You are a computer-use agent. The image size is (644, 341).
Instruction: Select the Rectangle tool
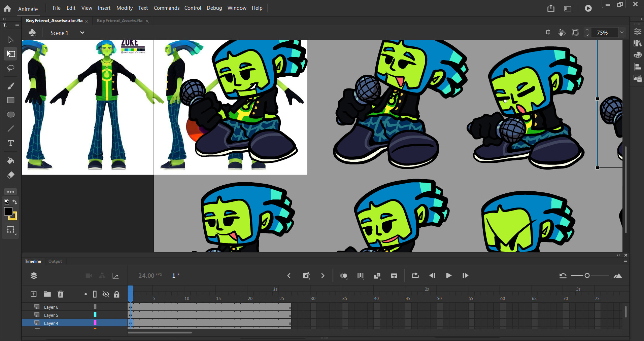coord(11,100)
